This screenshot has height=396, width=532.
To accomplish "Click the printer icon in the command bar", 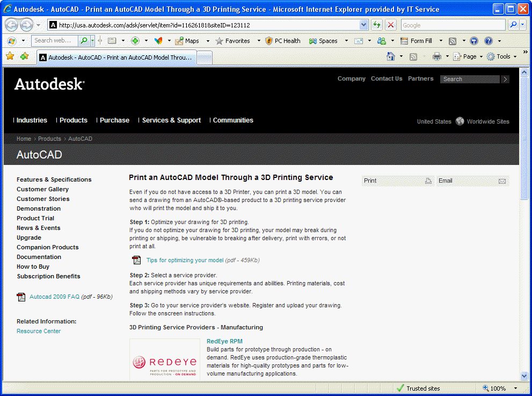I will [436, 56].
